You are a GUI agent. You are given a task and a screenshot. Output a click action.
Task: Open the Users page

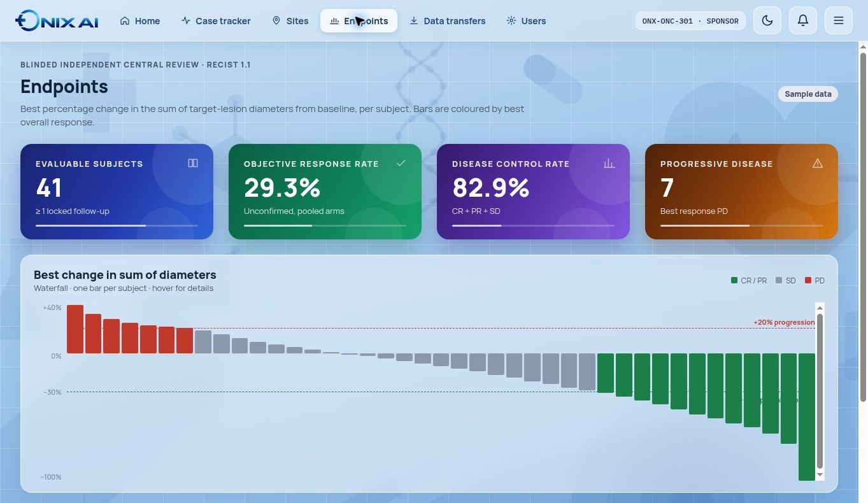pos(527,21)
